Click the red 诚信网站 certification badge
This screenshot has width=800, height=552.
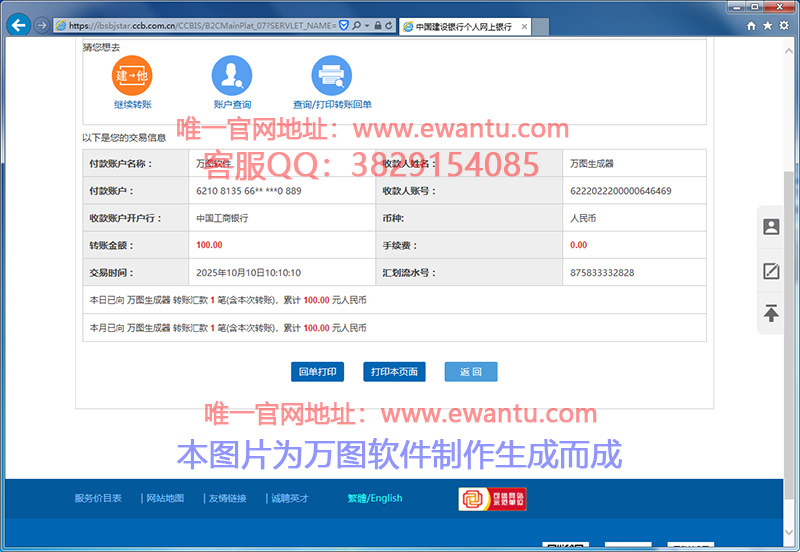pyautogui.click(x=492, y=499)
